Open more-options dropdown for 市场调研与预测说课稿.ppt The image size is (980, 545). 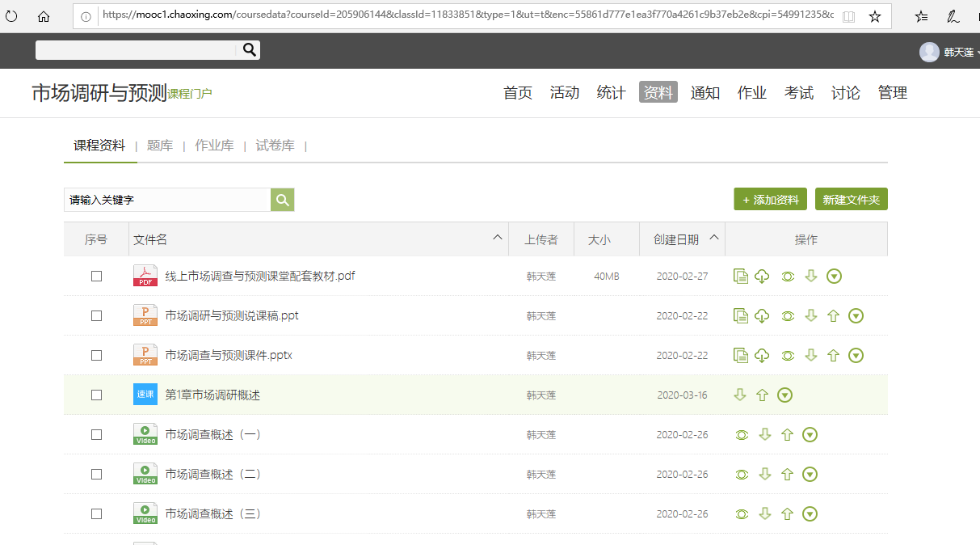[x=856, y=316]
